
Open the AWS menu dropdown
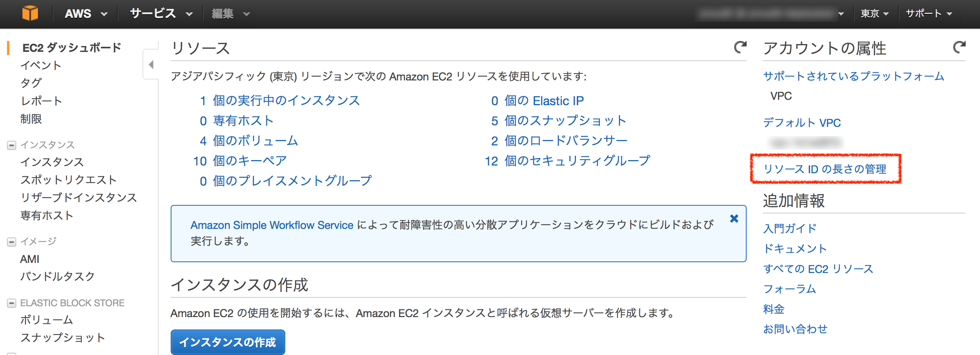pos(86,14)
